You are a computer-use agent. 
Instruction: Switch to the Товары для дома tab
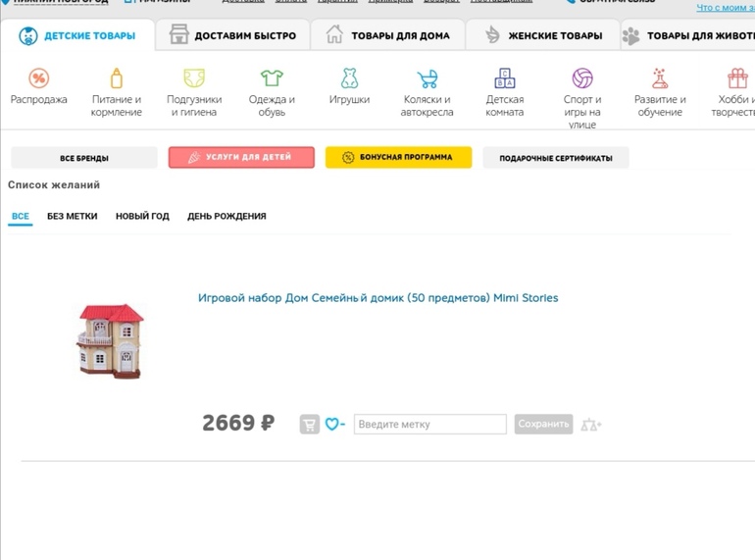(387, 35)
